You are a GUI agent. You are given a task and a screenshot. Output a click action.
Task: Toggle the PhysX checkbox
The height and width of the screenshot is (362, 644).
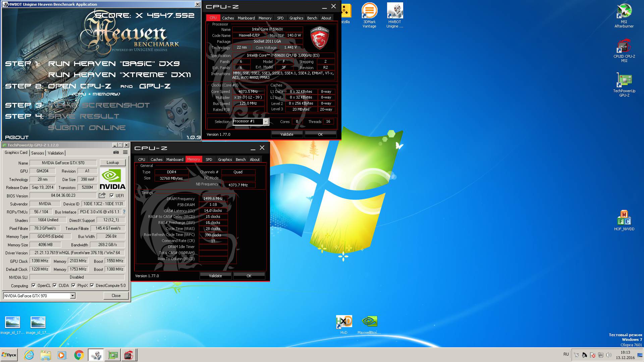[73, 286]
